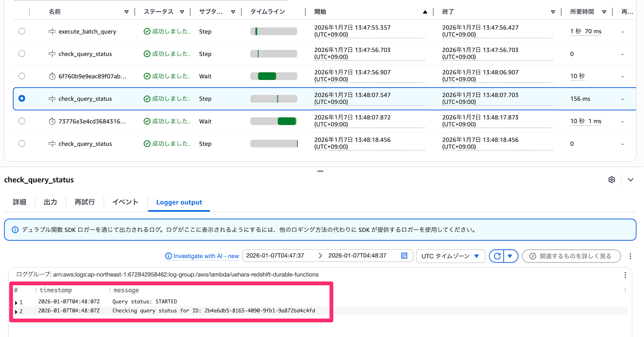Open the 終了 column filter arrow
This screenshot has width=644, height=337.
click(553, 12)
